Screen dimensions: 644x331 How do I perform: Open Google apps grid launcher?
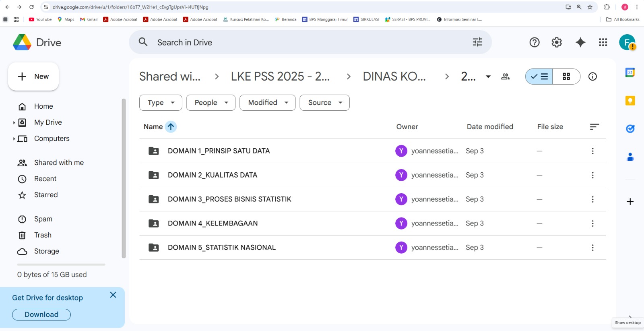(603, 42)
